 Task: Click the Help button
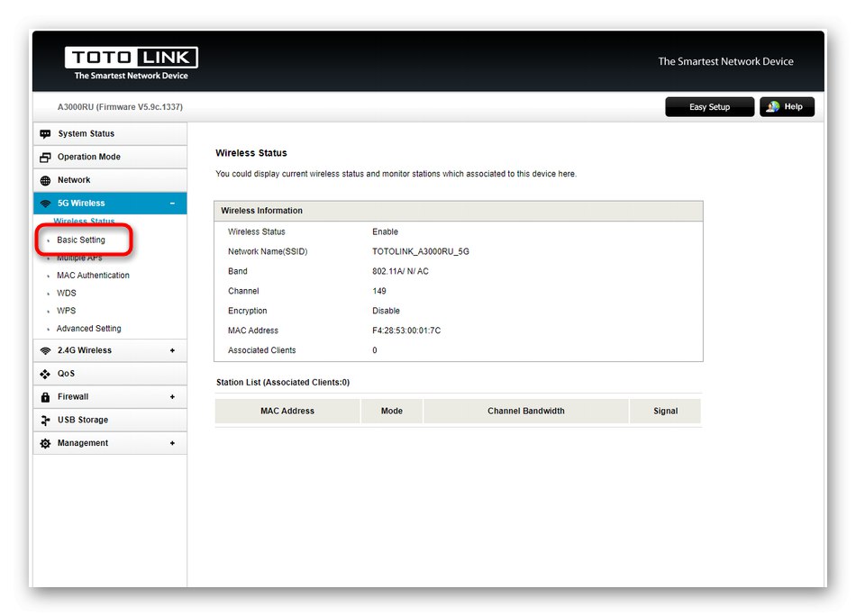point(788,107)
